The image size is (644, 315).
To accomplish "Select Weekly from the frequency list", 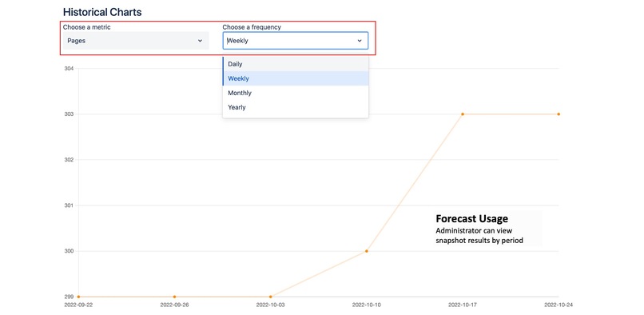I will point(296,78).
